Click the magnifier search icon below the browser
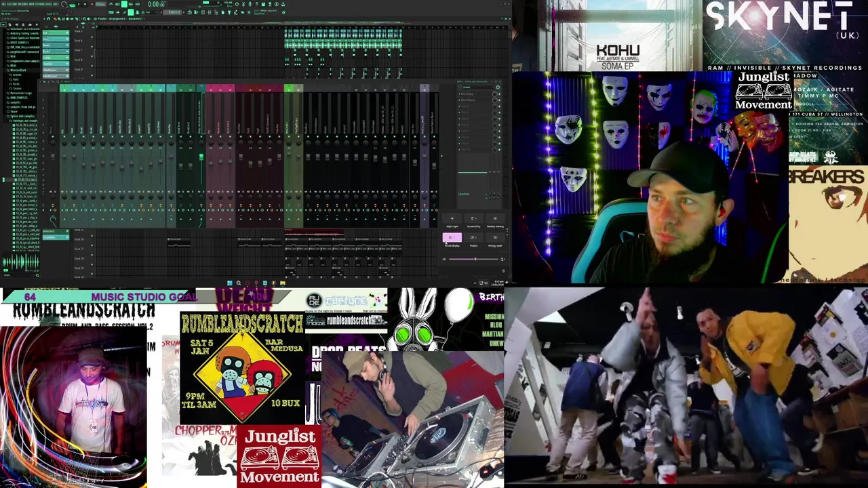This screenshot has width=868, height=488. point(38,275)
